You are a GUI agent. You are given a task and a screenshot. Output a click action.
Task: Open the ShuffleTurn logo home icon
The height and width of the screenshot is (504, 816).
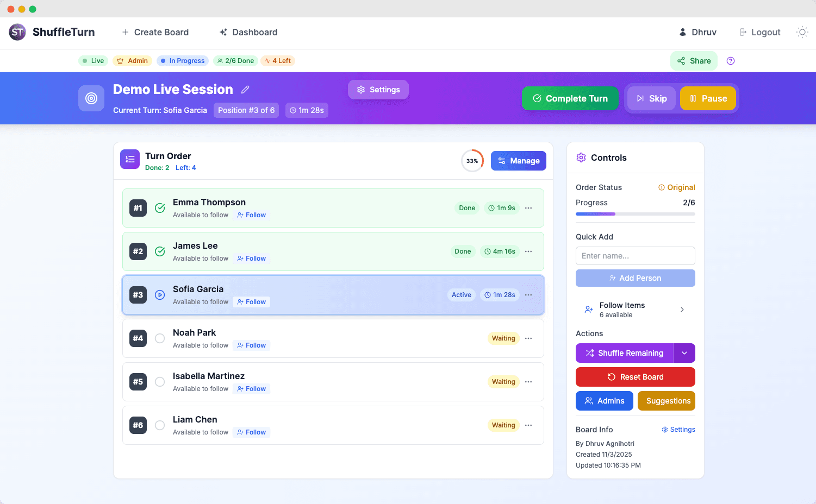(x=17, y=32)
